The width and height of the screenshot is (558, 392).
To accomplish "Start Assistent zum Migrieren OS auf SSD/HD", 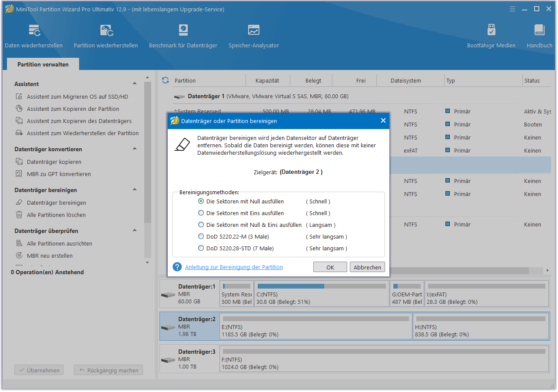I will coord(77,97).
